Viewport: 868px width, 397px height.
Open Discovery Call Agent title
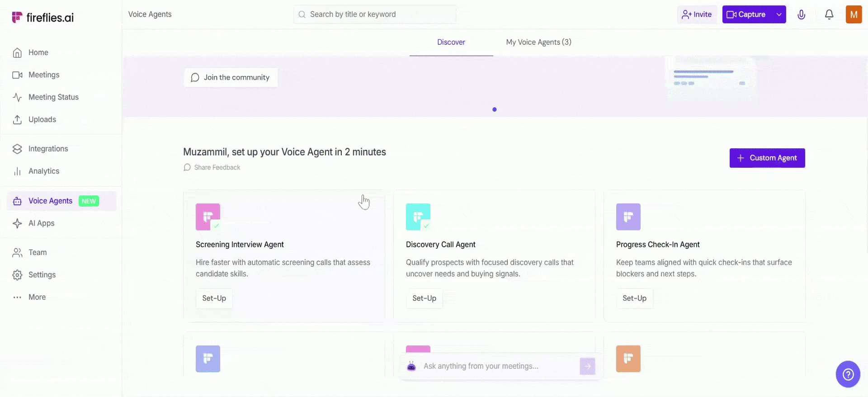click(x=441, y=245)
